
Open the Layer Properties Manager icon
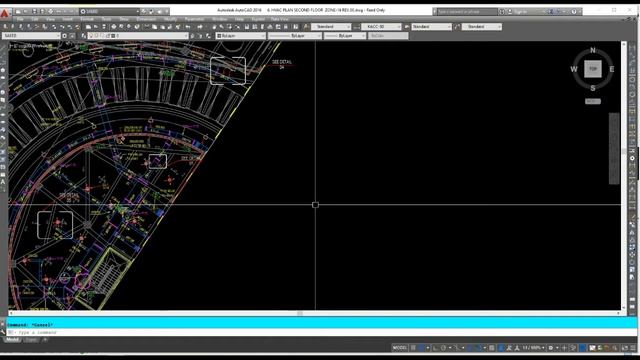pos(84,36)
